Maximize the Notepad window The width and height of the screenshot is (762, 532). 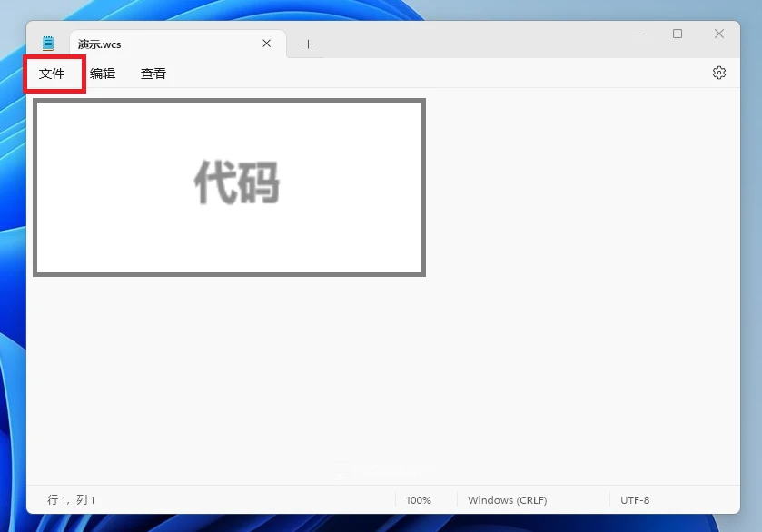pyautogui.click(x=678, y=34)
